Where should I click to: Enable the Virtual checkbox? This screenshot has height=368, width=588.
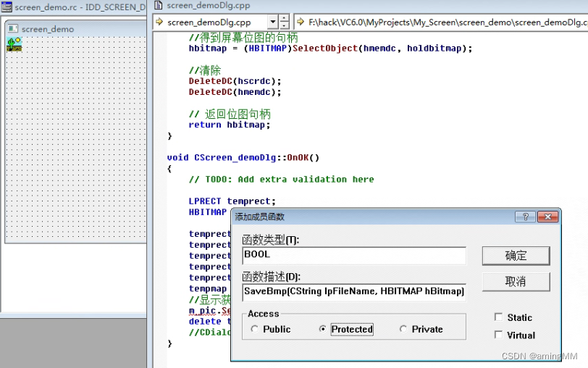tap(498, 335)
